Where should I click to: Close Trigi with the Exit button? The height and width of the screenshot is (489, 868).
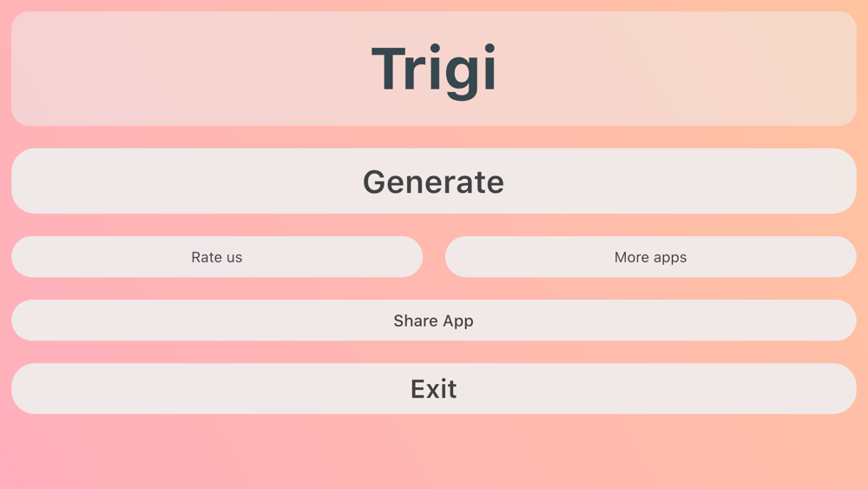[x=434, y=389]
